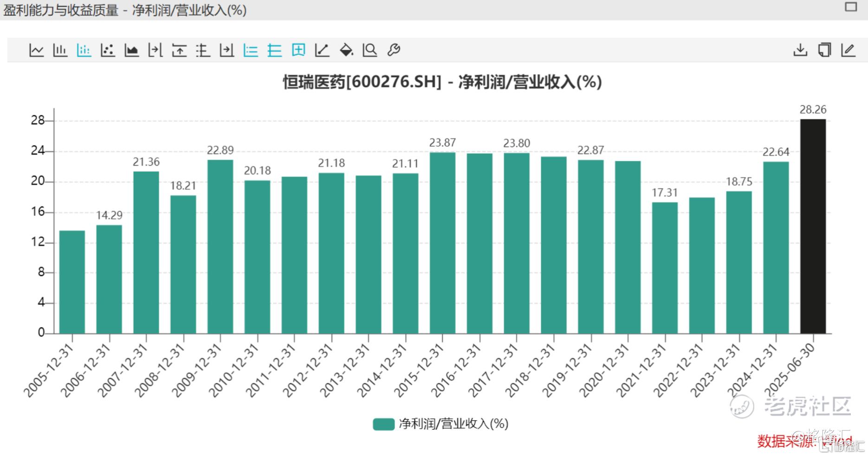
Task: Toggle the highlighted bar chart style icon
Action: [x=84, y=50]
